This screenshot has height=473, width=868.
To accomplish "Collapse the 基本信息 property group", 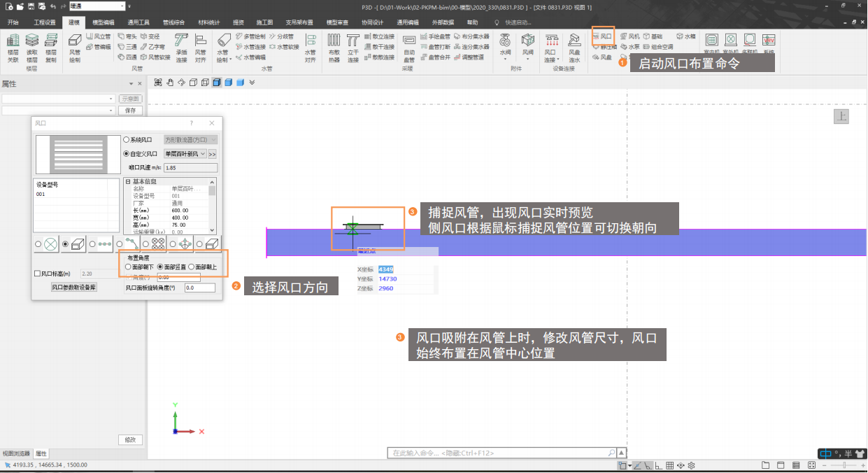I will point(128,181).
